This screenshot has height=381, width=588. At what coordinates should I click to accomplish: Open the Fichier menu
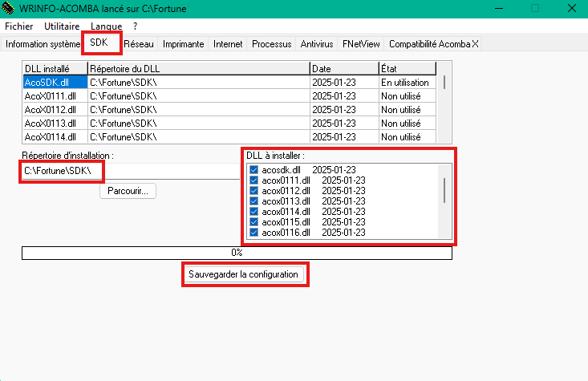[18, 26]
